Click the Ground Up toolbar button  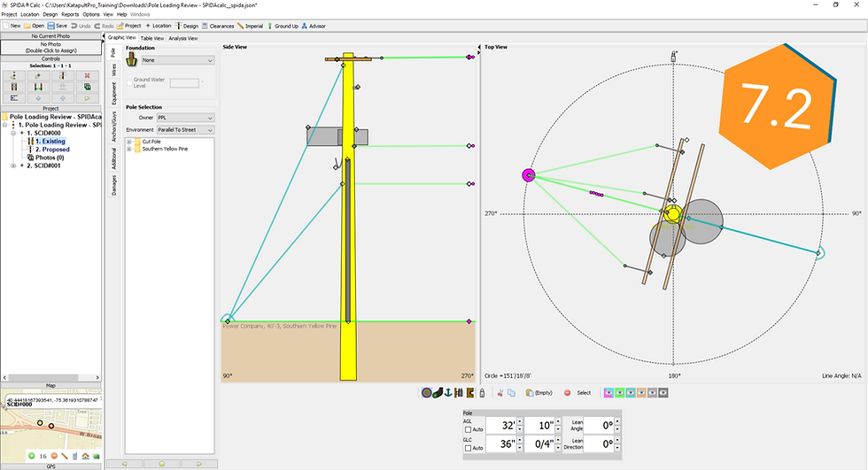click(x=283, y=26)
